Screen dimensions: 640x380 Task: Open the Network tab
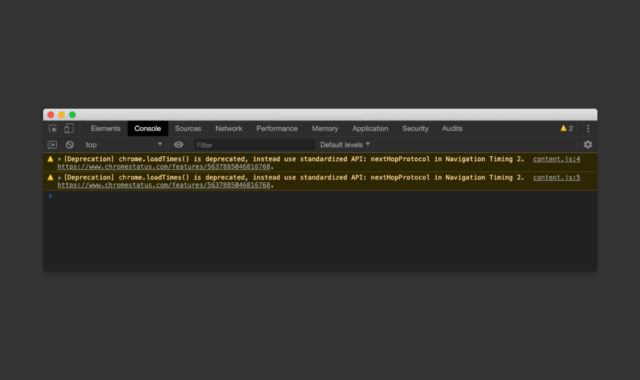(x=229, y=129)
